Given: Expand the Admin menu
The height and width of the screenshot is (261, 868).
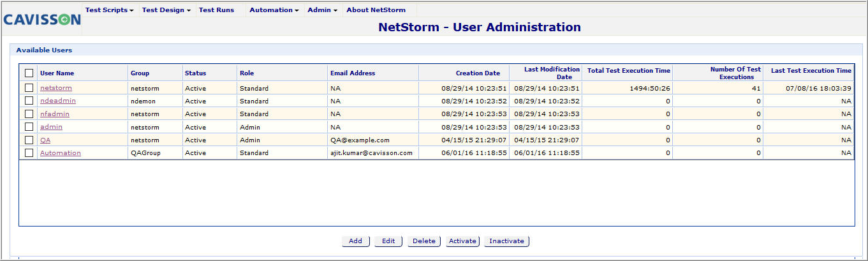Looking at the screenshot, I should [322, 10].
